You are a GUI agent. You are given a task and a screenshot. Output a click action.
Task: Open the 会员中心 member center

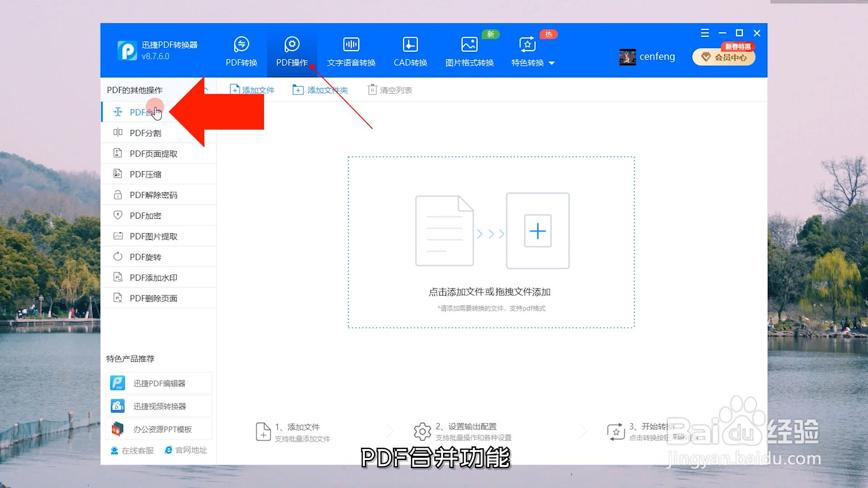click(723, 57)
